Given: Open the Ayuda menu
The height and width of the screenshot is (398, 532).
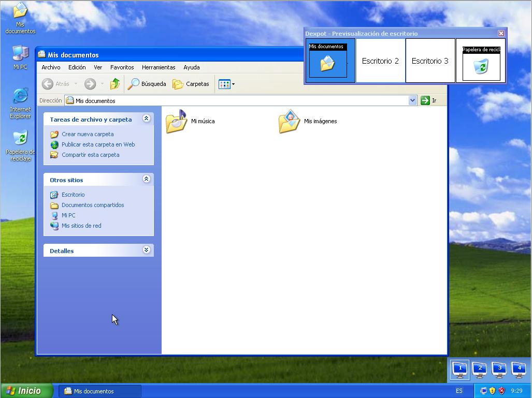Looking at the screenshot, I should (191, 67).
